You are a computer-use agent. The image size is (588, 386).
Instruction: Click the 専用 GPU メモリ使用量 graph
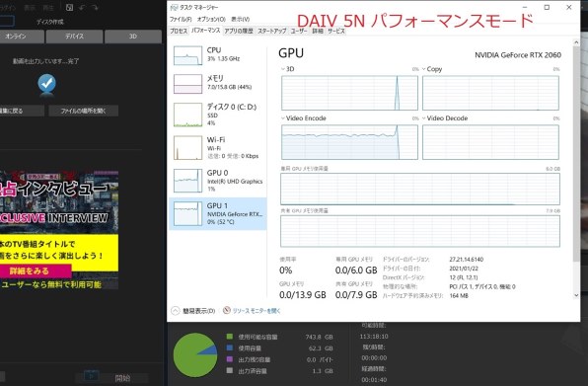tap(420, 190)
